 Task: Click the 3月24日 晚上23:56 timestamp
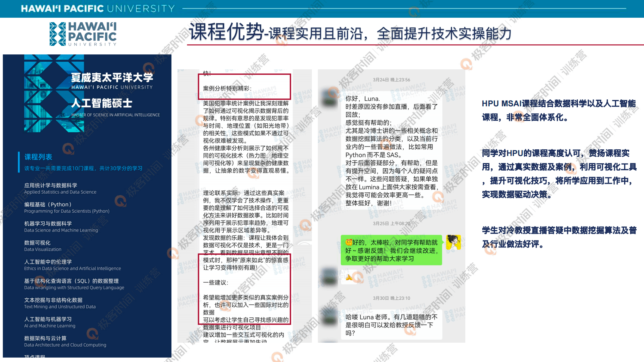(391, 80)
